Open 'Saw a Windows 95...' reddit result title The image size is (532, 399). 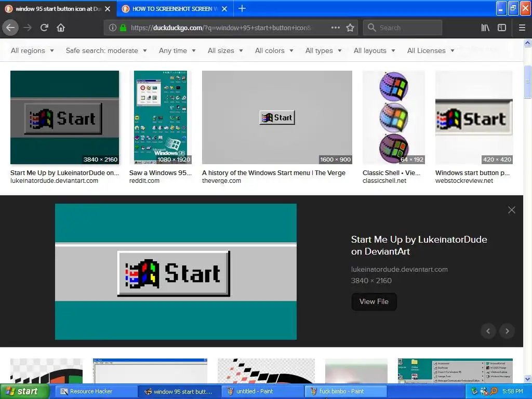[161, 172]
